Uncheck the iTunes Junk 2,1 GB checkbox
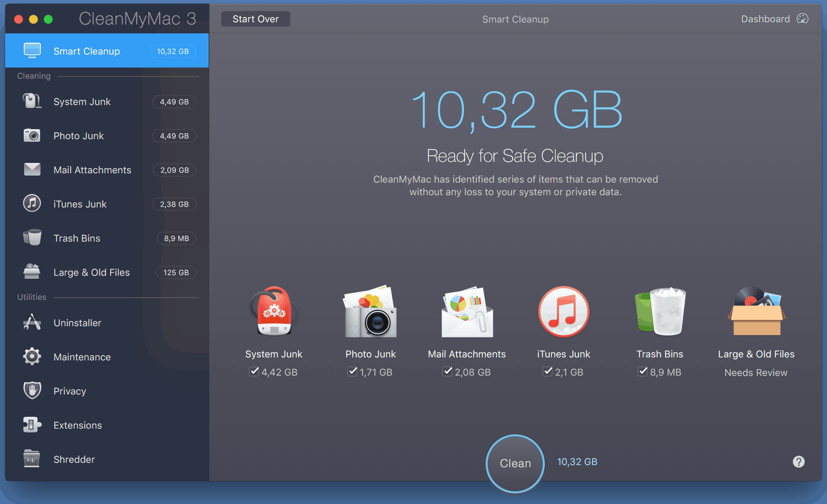 point(547,372)
